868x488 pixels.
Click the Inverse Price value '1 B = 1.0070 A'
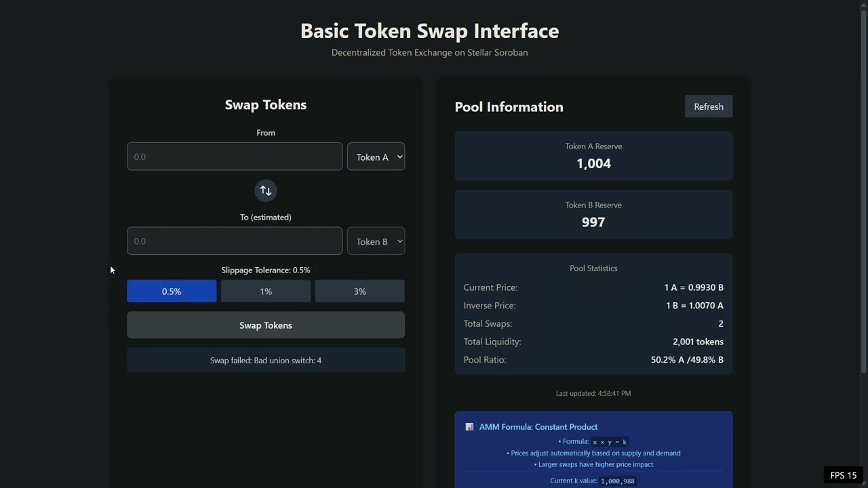[x=694, y=306]
